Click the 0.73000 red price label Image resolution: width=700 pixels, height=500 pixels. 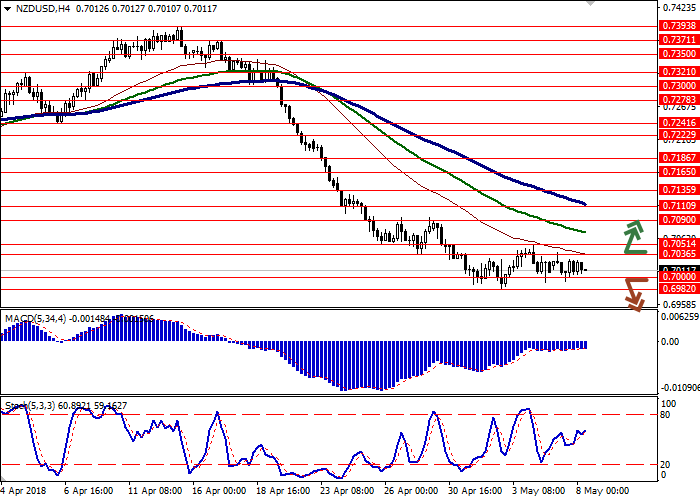(x=677, y=86)
